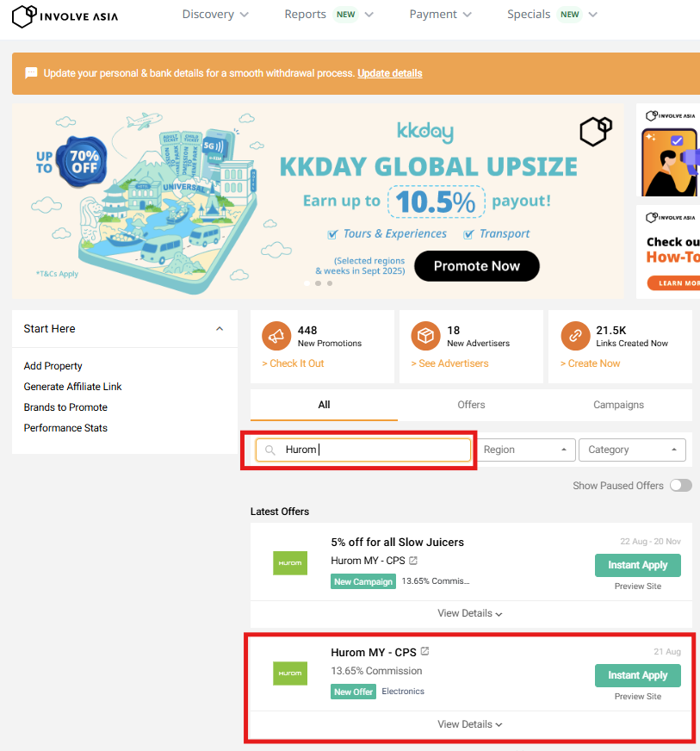This screenshot has width=700, height=751.
Task: Switch to the Campaigns tab
Action: (x=618, y=405)
